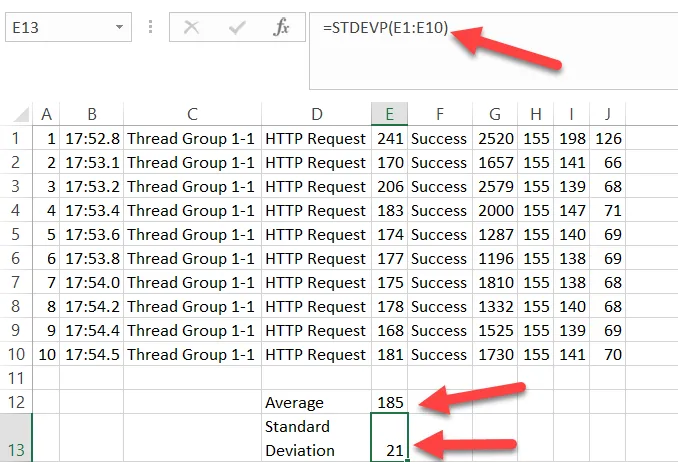678x462 pixels.
Task: Select column H header
Action: [535, 114]
